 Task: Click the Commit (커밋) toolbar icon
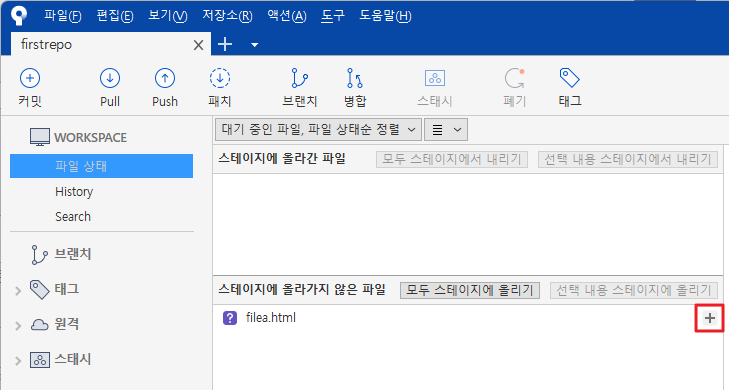tap(30, 78)
